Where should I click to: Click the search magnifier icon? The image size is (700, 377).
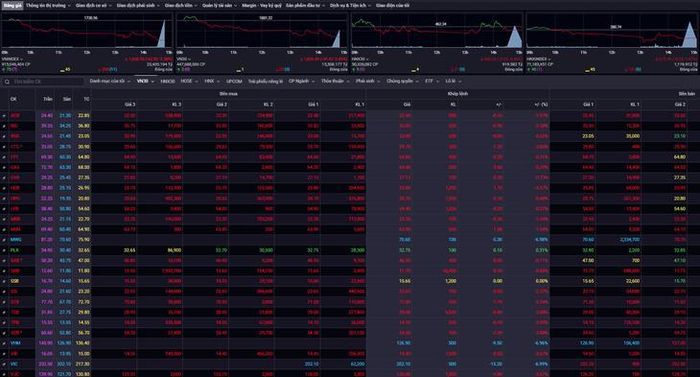coord(7,82)
